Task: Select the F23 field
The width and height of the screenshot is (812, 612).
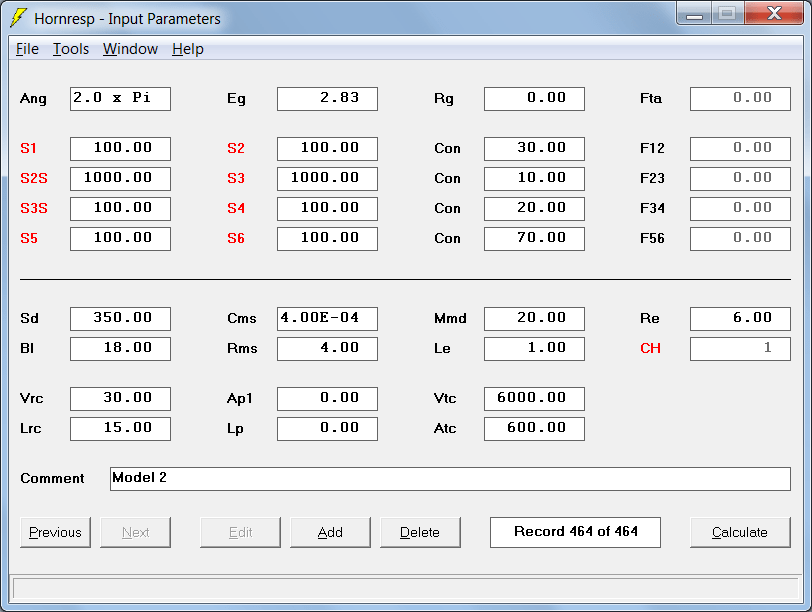Action: [x=741, y=179]
